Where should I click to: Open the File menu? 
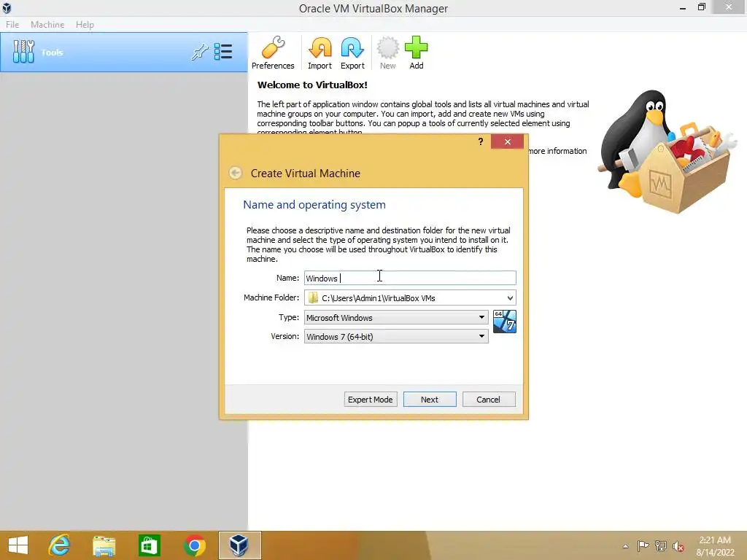point(12,24)
